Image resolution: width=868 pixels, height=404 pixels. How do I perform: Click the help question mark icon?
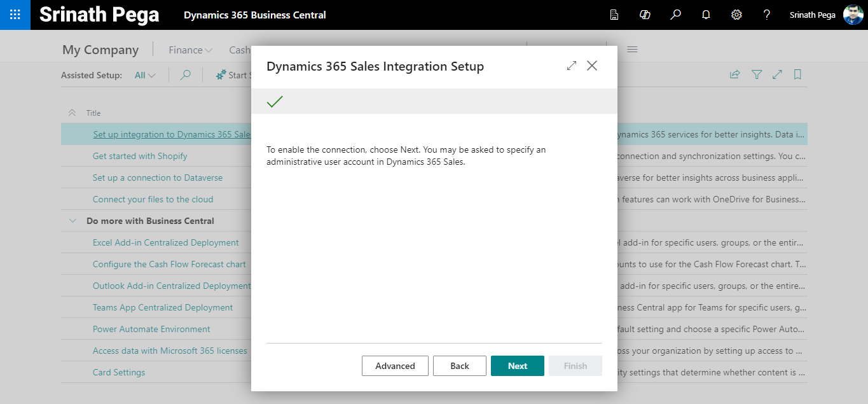pos(767,15)
